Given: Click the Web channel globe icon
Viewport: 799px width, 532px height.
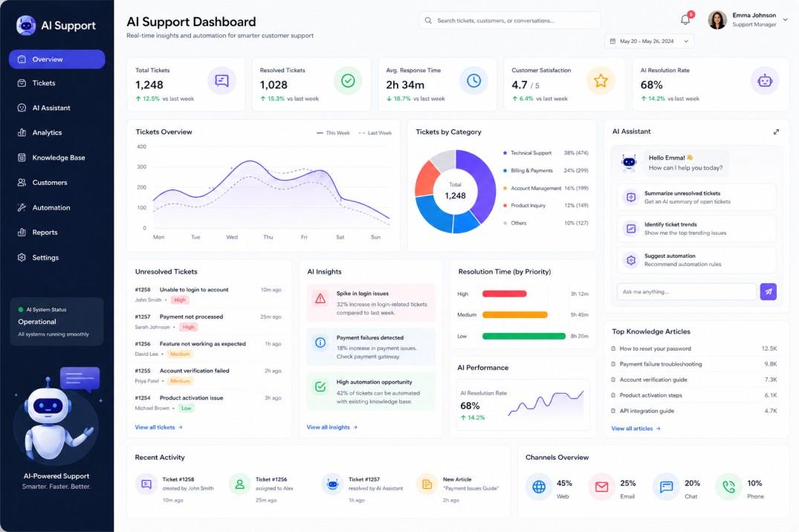Looking at the screenshot, I should [539, 487].
